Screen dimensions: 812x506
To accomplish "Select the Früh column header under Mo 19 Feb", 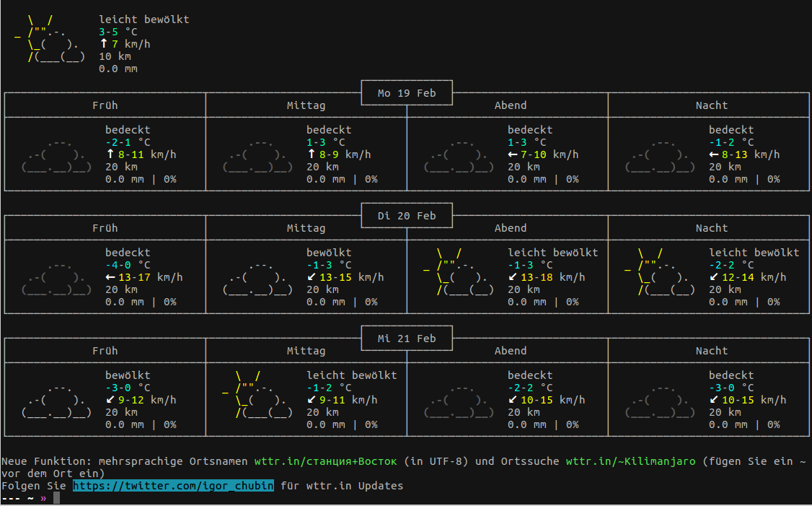I will click(105, 105).
